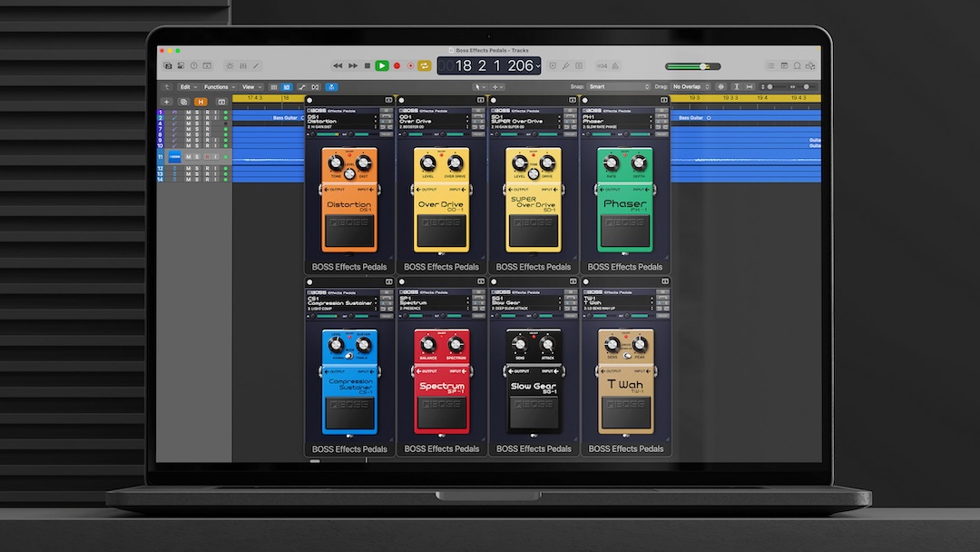Image resolution: width=980 pixels, height=552 pixels.
Task: Open the List Editors icon
Action: (x=770, y=65)
